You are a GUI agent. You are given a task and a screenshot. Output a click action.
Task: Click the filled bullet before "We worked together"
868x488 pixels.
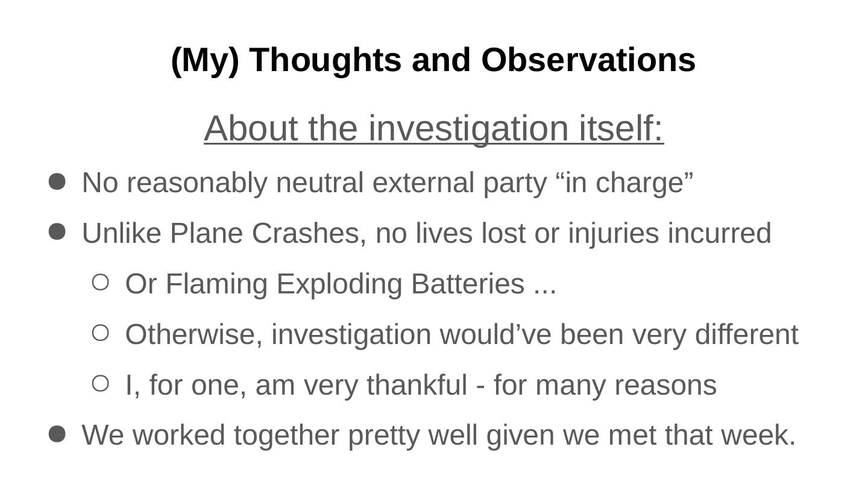[x=57, y=434]
